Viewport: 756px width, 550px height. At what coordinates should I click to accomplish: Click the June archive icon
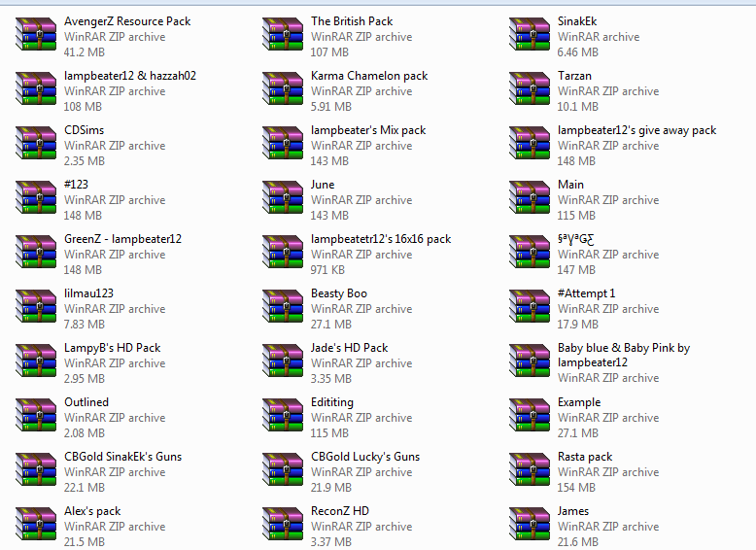[283, 197]
